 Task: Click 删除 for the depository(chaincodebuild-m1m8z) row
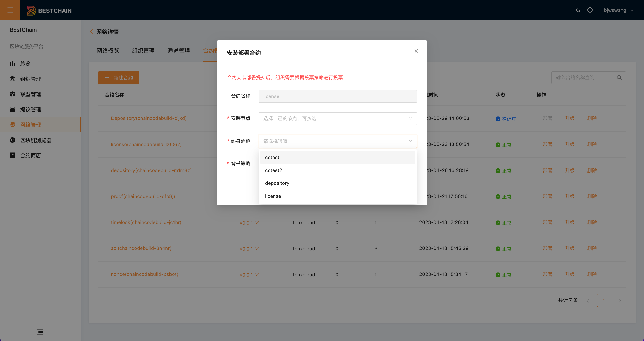[592, 170]
